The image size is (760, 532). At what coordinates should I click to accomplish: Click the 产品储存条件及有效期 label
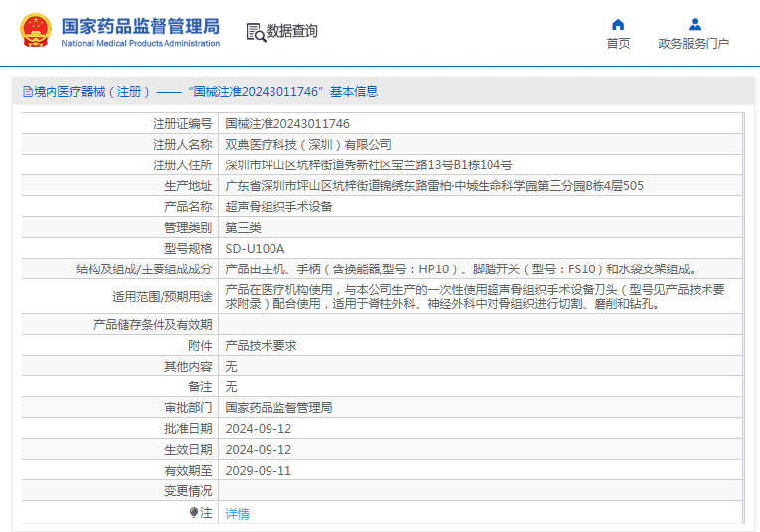pos(153,325)
